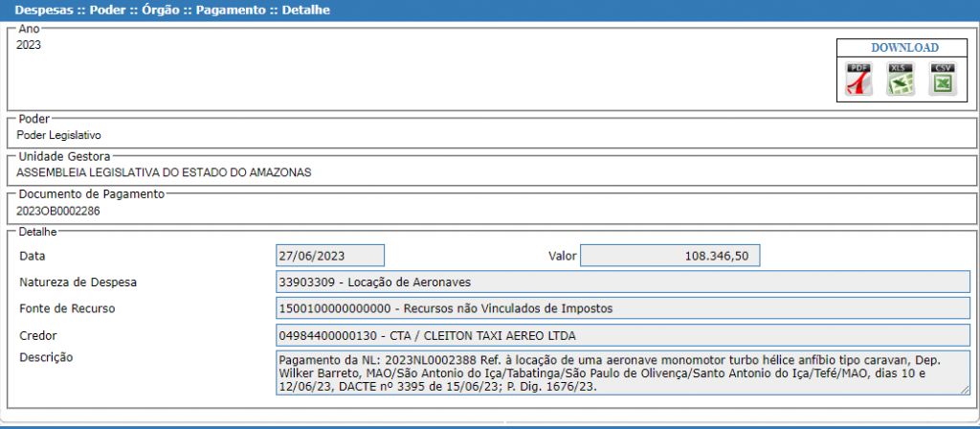
Task: Click Assembleia Legislativa do Estado do Amazonas
Action: 164,172
